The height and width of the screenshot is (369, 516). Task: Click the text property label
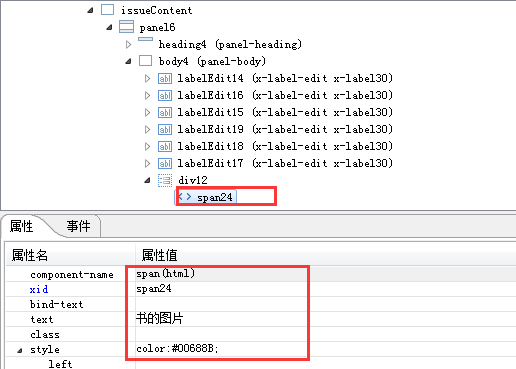coord(42,319)
